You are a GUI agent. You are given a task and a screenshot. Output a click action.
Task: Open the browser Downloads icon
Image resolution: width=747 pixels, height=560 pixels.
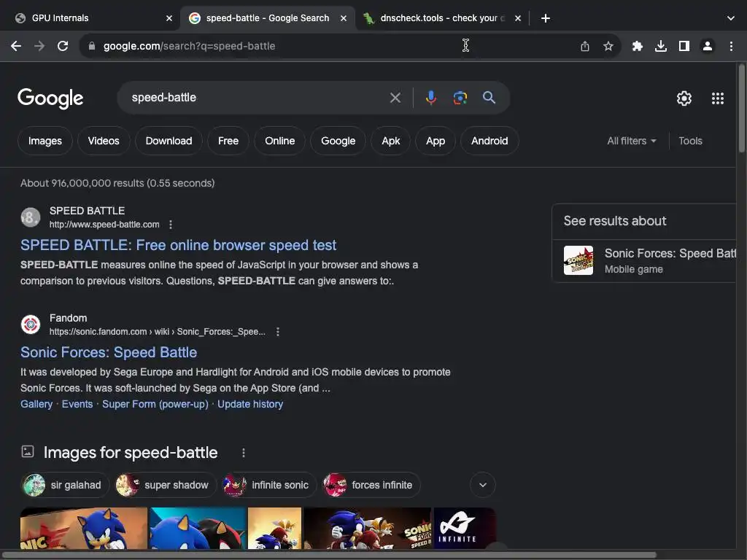coord(660,46)
